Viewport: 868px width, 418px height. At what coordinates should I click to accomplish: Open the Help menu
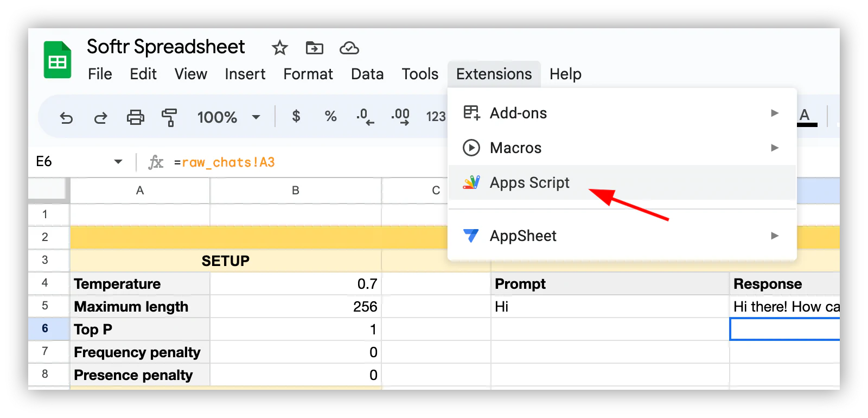pyautogui.click(x=565, y=74)
